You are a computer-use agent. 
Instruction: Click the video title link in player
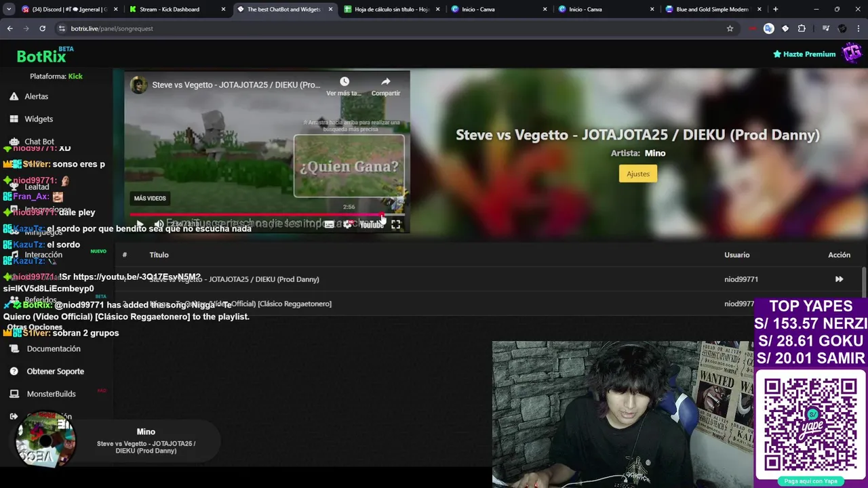click(236, 85)
